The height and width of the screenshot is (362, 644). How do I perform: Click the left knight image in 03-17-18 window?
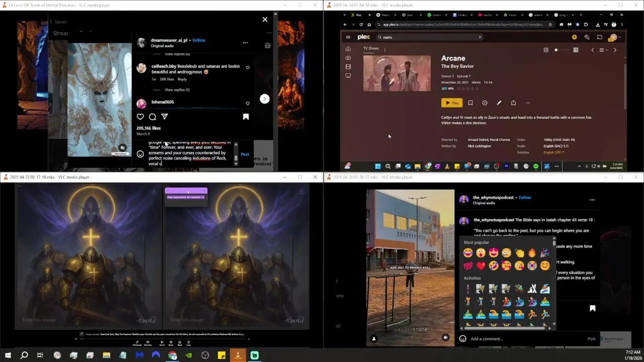point(88,256)
